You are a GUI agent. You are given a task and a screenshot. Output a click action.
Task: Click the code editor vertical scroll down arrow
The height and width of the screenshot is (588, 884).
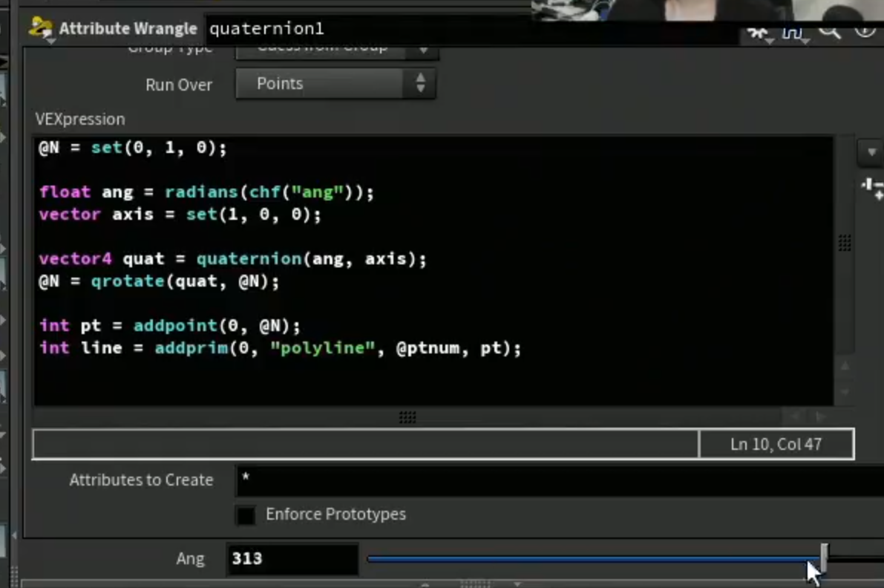[x=845, y=392]
